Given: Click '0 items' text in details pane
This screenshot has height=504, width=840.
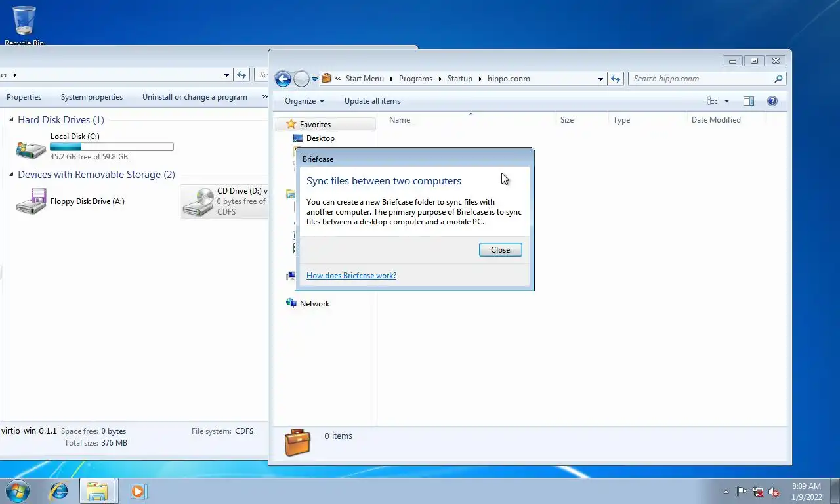Looking at the screenshot, I should pyautogui.click(x=338, y=436).
